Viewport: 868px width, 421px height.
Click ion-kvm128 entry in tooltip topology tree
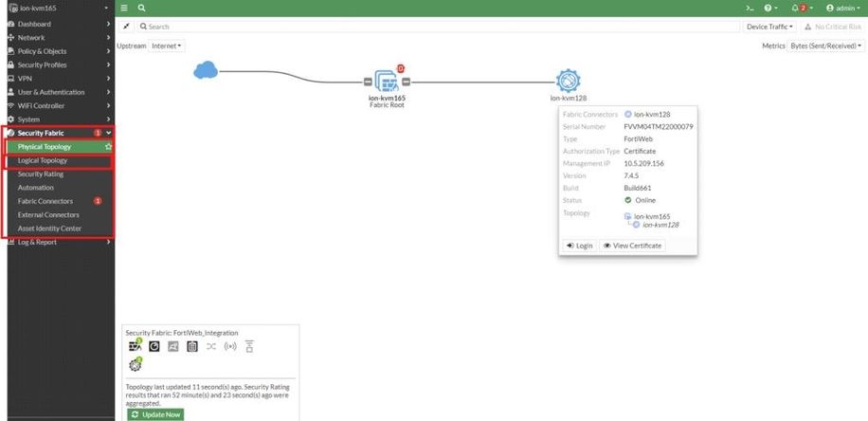[x=660, y=225]
